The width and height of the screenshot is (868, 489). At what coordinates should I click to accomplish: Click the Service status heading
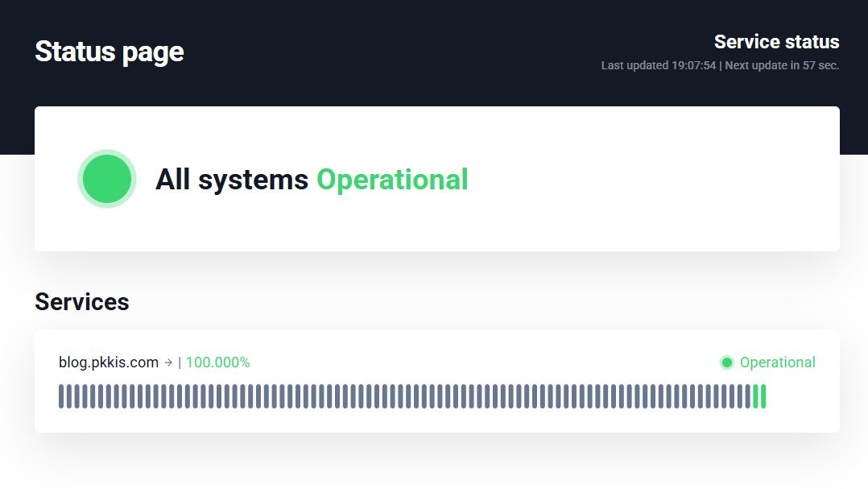click(776, 42)
